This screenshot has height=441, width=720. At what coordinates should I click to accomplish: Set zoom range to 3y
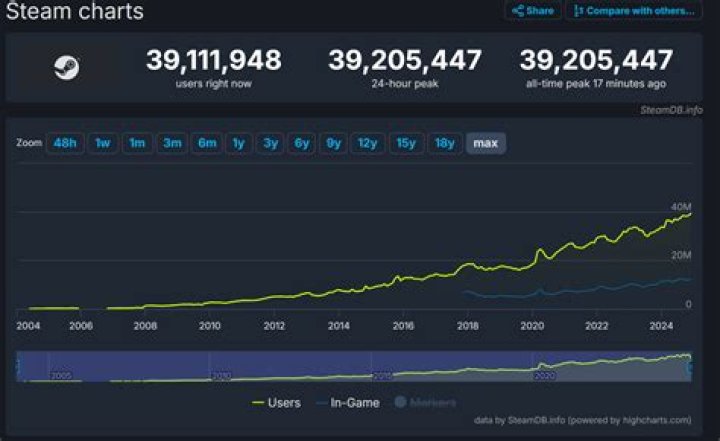(x=270, y=143)
